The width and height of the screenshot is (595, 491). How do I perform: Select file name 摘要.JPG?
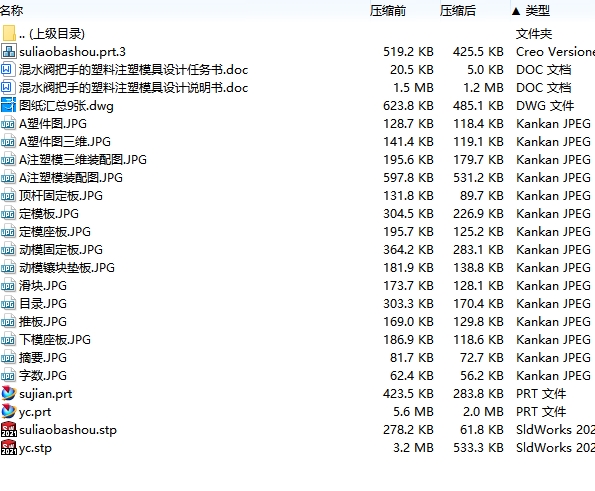coord(43,357)
